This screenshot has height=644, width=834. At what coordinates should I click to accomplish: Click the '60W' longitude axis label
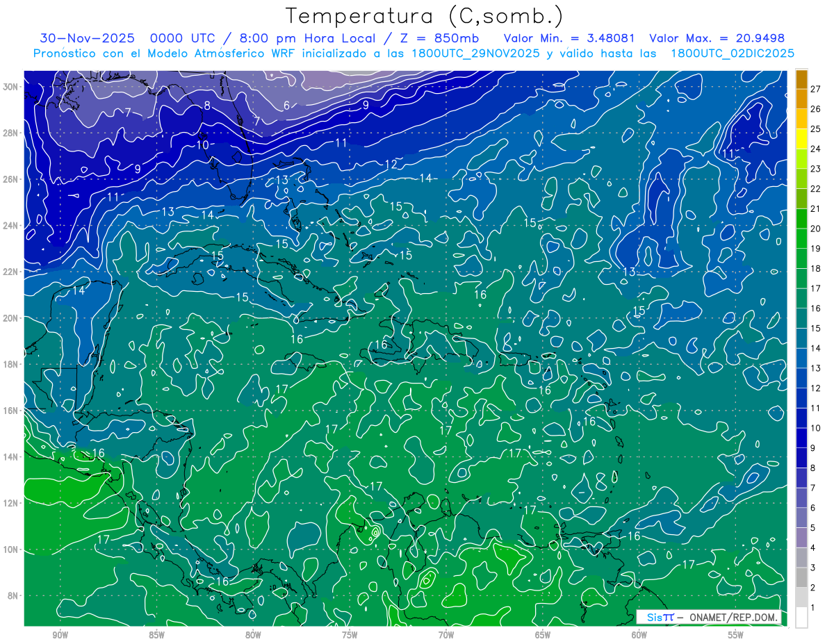pyautogui.click(x=639, y=635)
